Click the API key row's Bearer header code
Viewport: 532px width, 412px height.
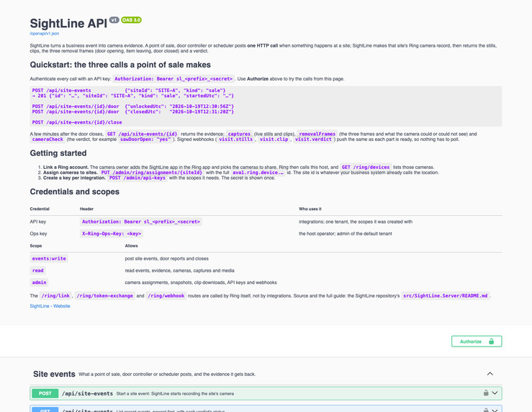[141, 221]
